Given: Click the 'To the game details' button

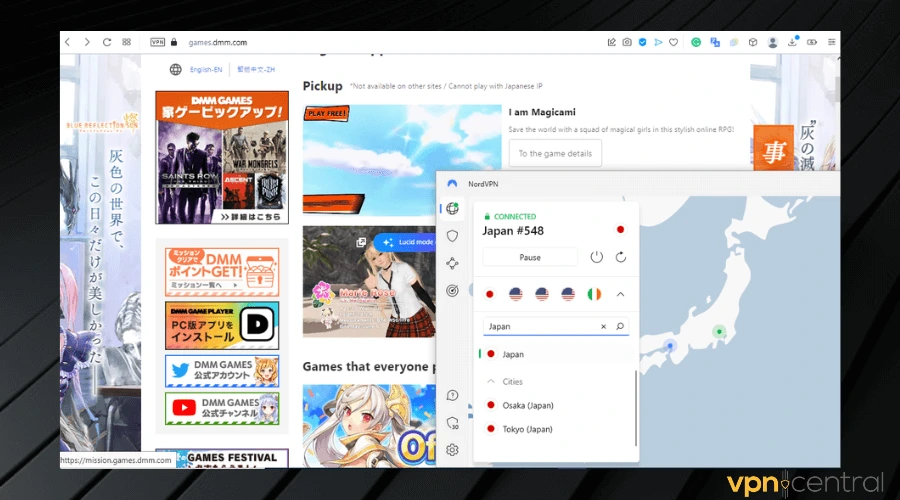Looking at the screenshot, I should [555, 153].
